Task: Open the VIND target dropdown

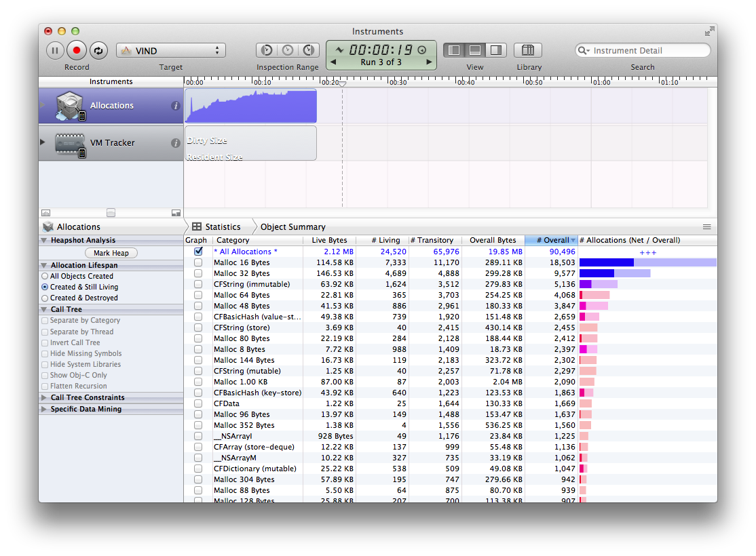Action: [171, 51]
